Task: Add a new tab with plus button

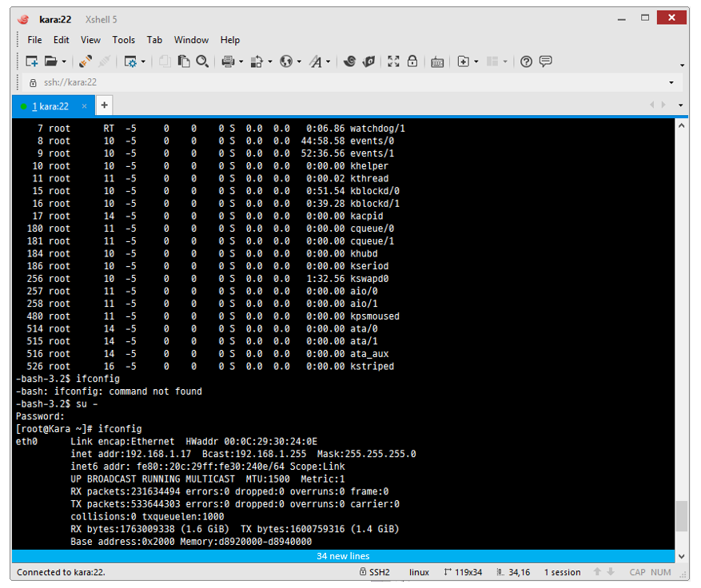Action: [105, 105]
